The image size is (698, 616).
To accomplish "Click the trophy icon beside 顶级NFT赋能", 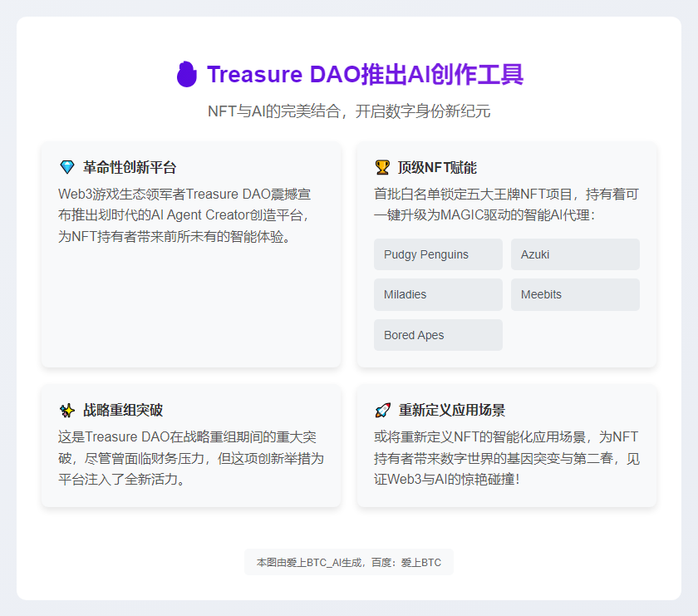I will click(x=382, y=167).
